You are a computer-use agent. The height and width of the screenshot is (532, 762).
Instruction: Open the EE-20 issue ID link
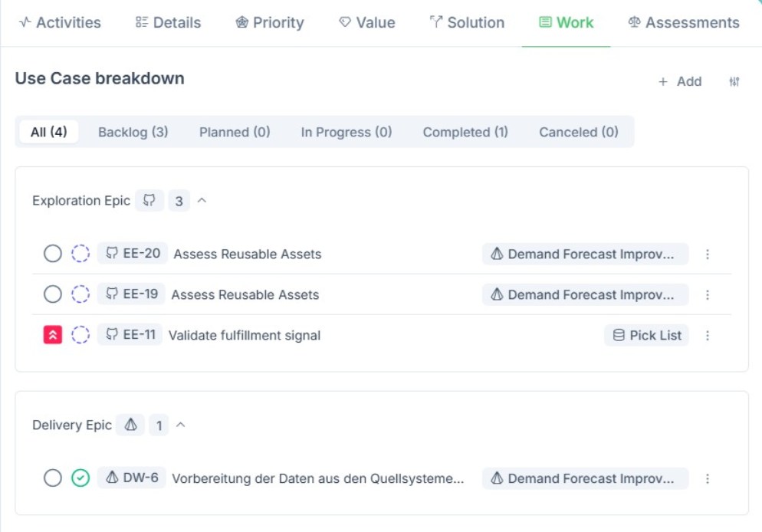[133, 253]
